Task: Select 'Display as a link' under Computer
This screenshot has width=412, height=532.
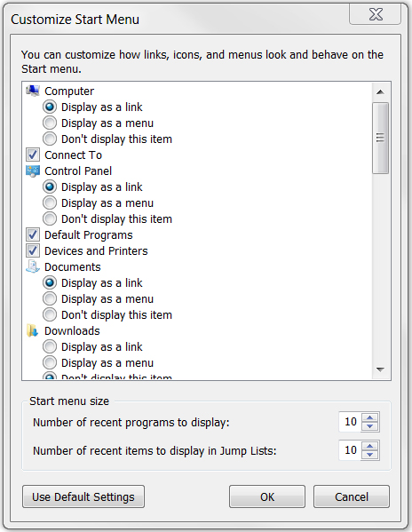Action: 50,107
